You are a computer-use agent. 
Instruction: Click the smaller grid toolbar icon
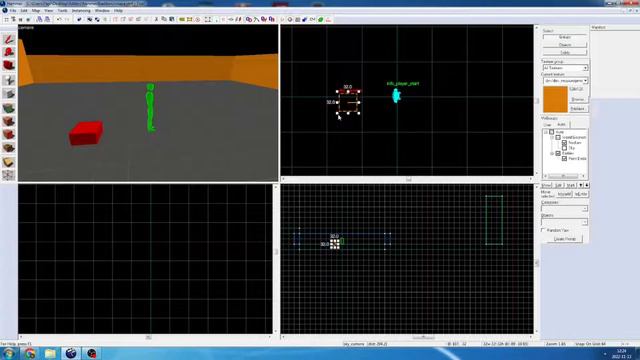(21, 19)
